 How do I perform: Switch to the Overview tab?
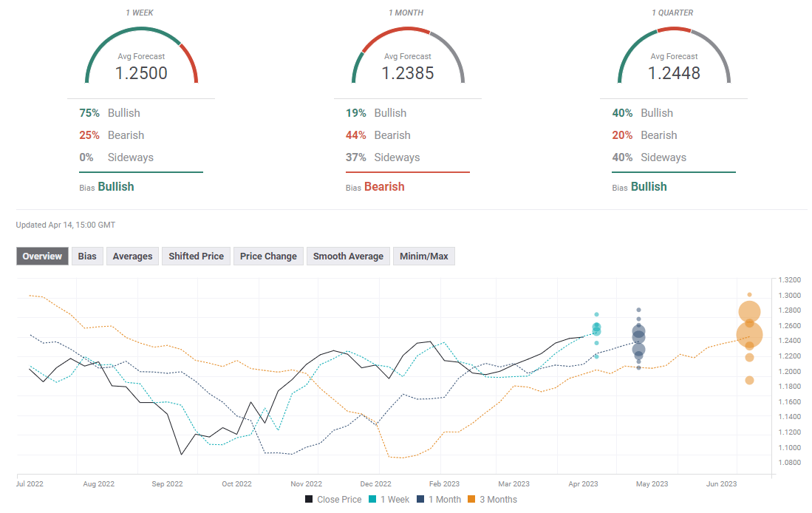tap(42, 256)
